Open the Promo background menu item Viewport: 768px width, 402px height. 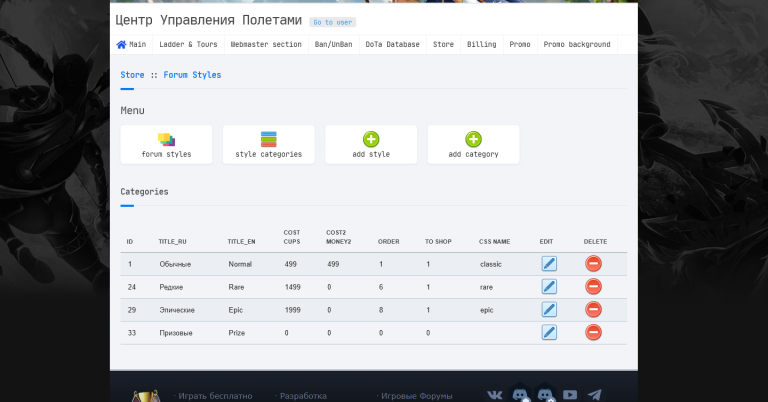[577, 45]
